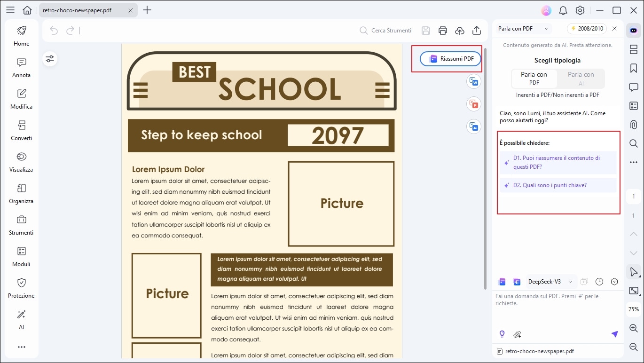
Task: Open the DeepSeek-V3 model dropdown
Action: click(550, 281)
